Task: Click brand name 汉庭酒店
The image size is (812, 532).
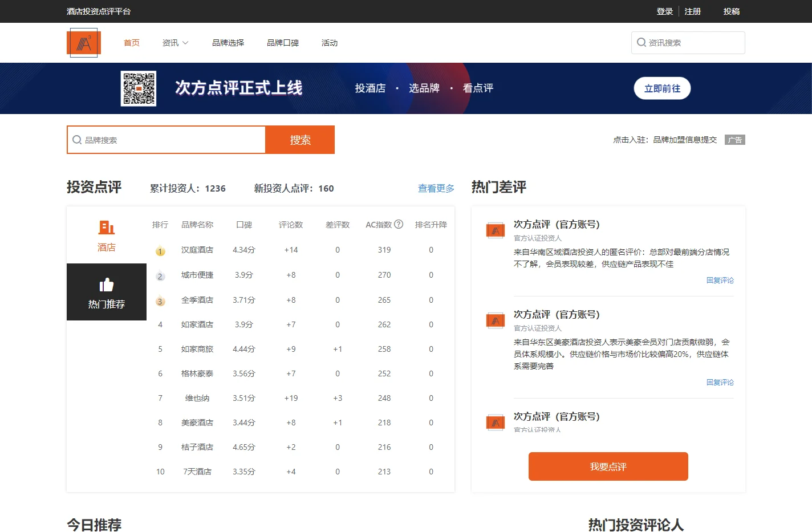Action: [197, 250]
